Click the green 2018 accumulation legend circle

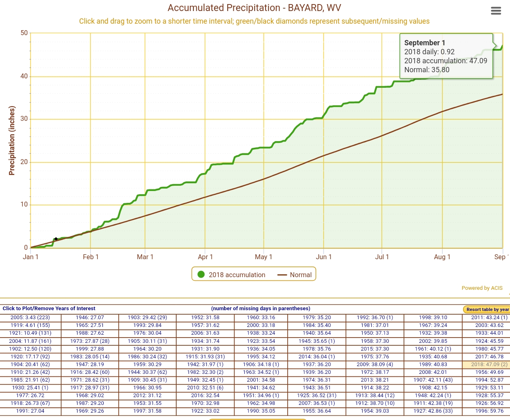(201, 275)
